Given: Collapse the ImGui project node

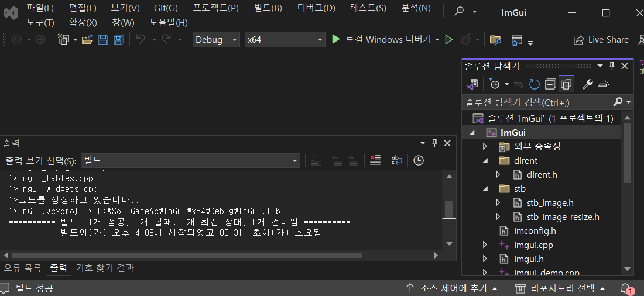Looking at the screenshot, I should 472,133.
